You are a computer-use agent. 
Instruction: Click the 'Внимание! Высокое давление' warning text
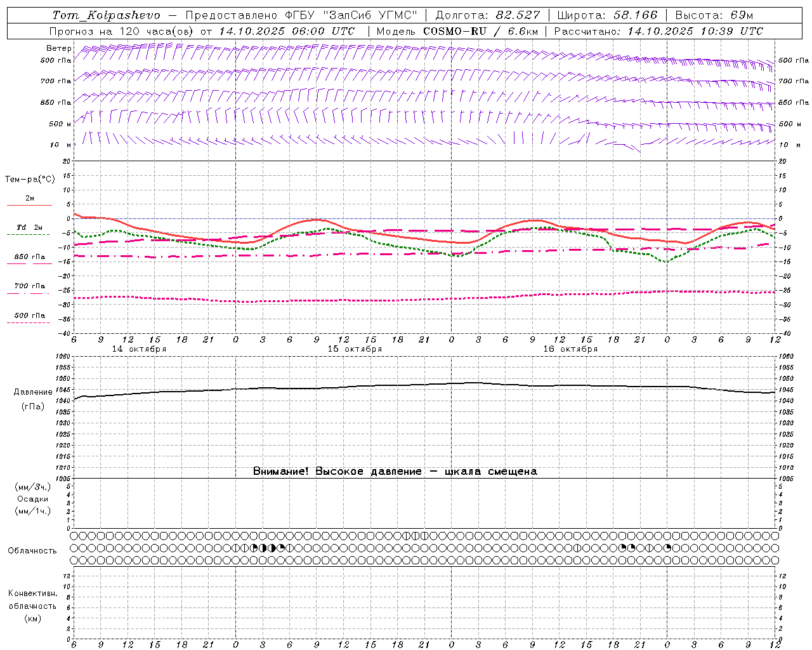[x=337, y=472]
